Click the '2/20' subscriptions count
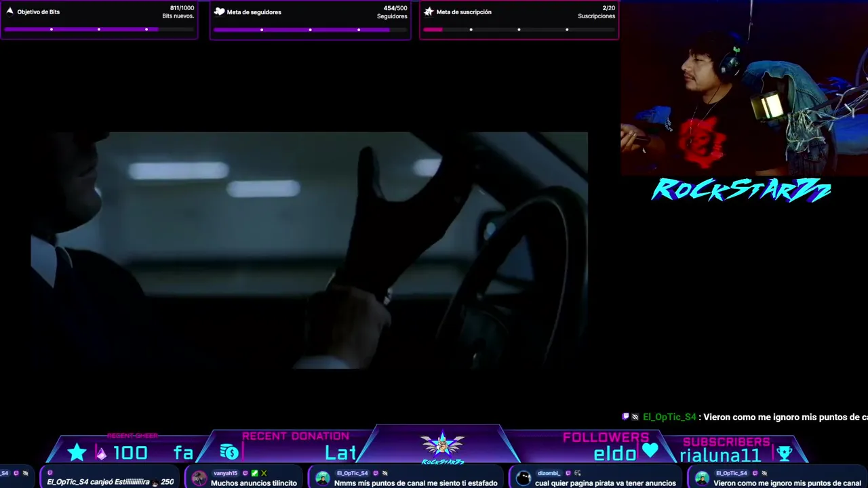Screen dimensions: 868x488 [x=609, y=8]
